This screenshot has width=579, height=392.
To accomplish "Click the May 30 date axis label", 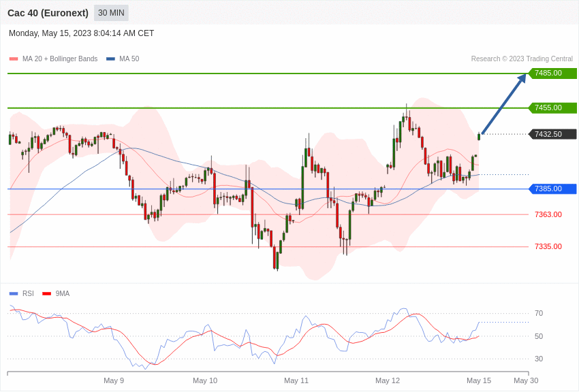I will coord(526,380).
